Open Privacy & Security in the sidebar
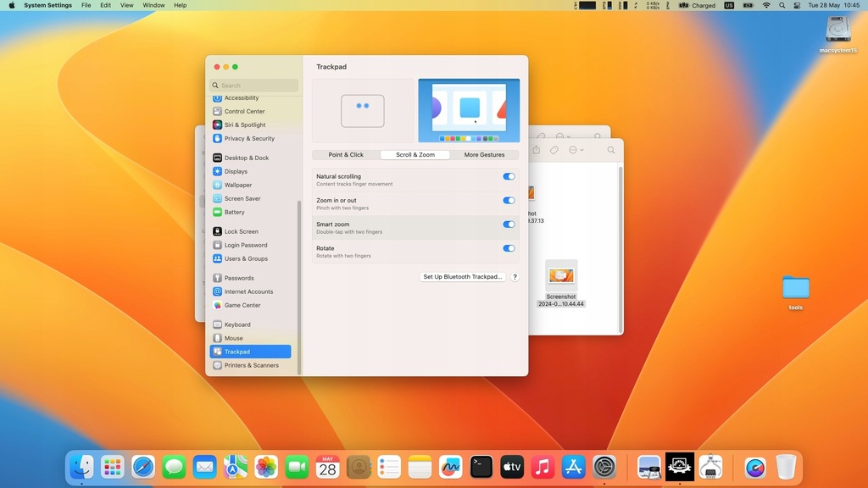Image resolution: width=868 pixels, height=488 pixels. point(248,138)
